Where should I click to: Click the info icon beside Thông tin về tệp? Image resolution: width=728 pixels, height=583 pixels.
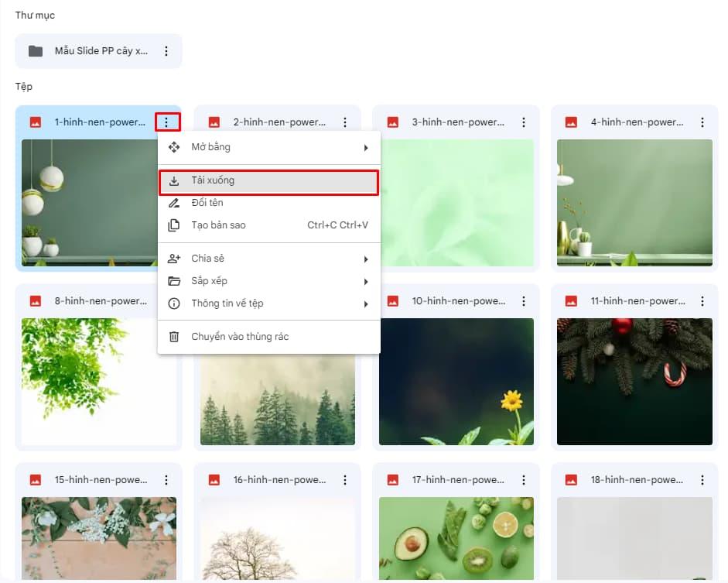174,304
